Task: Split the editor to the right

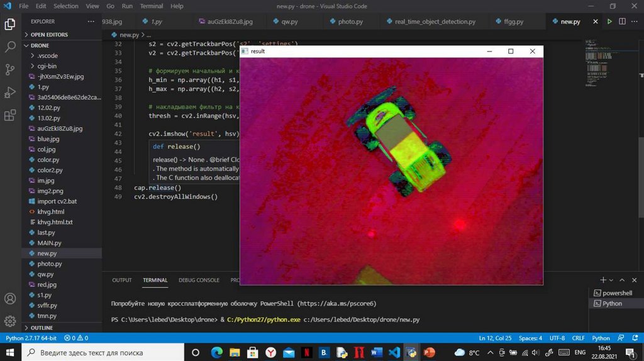Action: point(622,21)
